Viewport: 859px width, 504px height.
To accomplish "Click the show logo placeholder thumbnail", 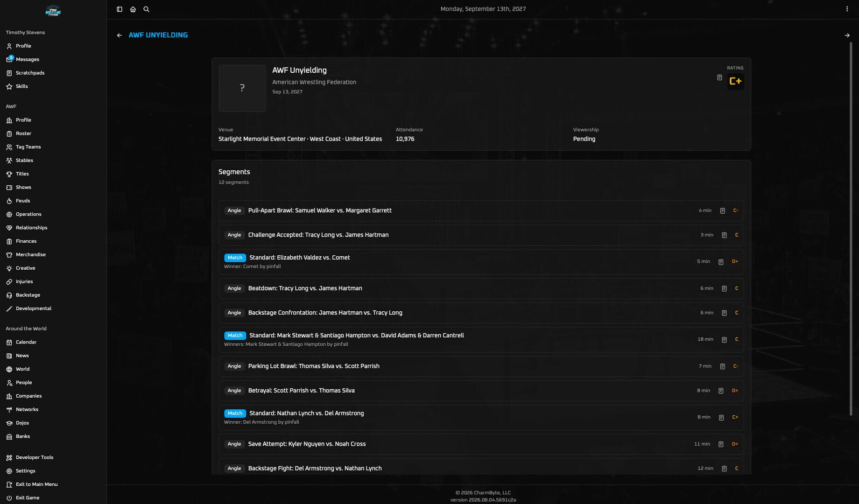I will pyautogui.click(x=242, y=88).
